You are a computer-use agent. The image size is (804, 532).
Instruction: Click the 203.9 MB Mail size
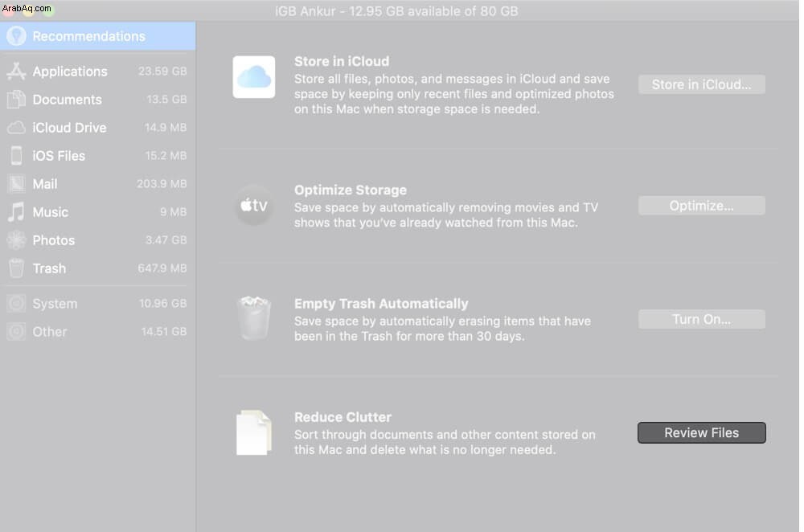point(162,184)
